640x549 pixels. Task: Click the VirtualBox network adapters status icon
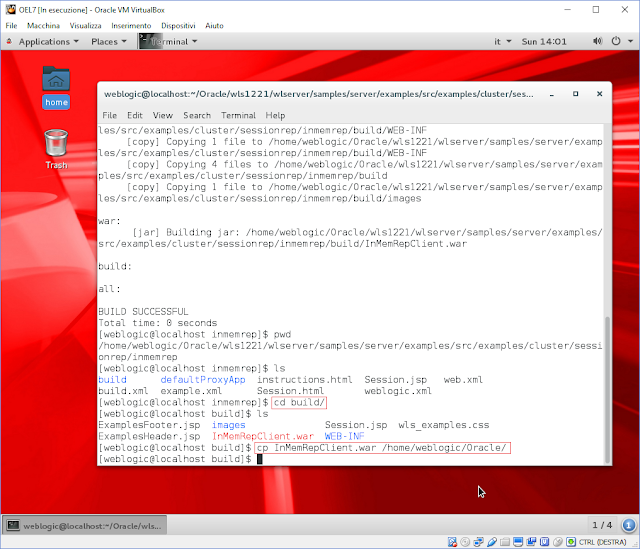click(x=478, y=542)
